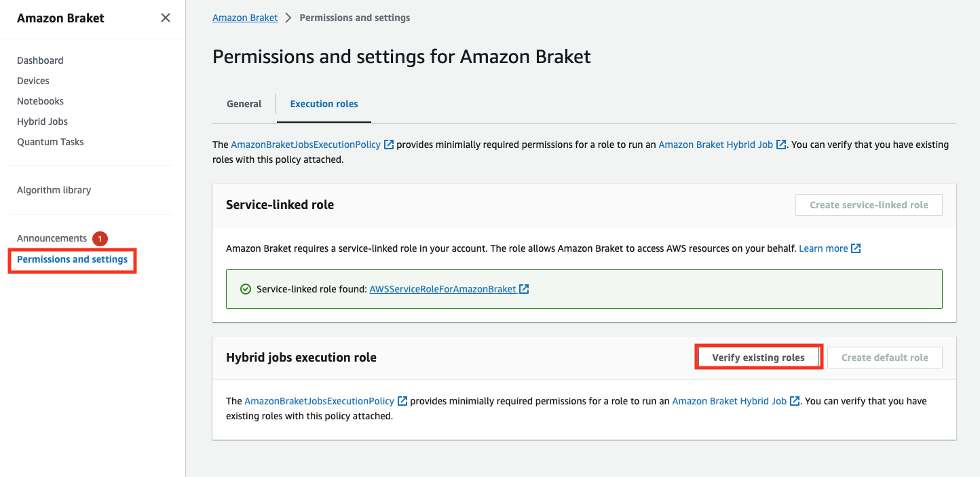Open the Dashboard from the sidebar
The height and width of the screenshot is (477, 980).
coord(40,60)
